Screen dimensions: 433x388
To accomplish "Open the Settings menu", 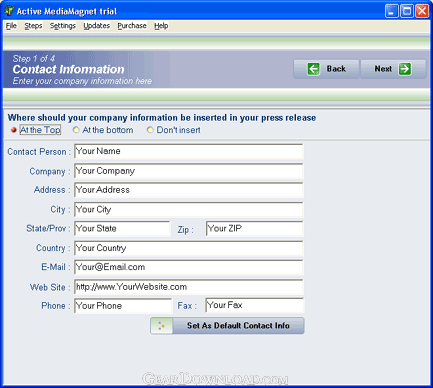I will click(x=63, y=26).
